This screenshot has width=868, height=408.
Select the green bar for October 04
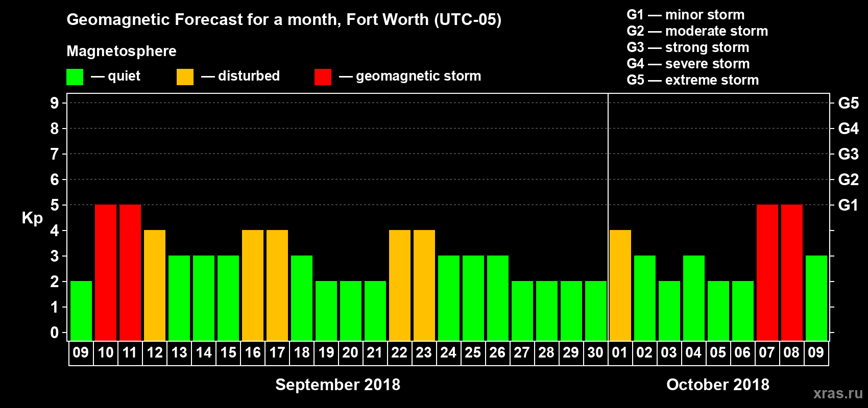[x=694, y=298]
